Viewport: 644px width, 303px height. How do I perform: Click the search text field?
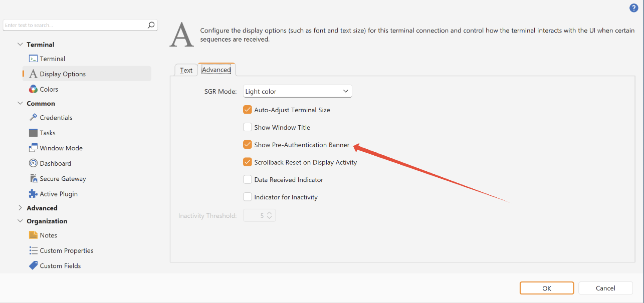click(x=75, y=25)
